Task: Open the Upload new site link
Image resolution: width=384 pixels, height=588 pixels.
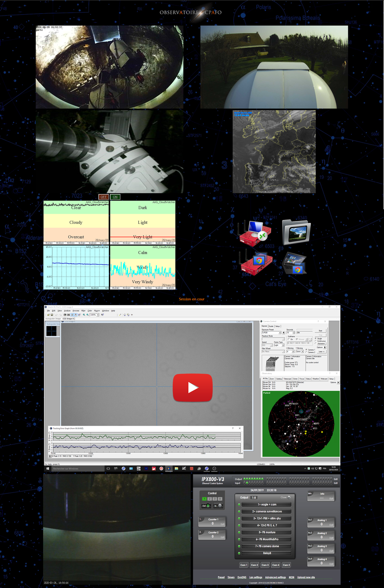Action: pos(306,577)
